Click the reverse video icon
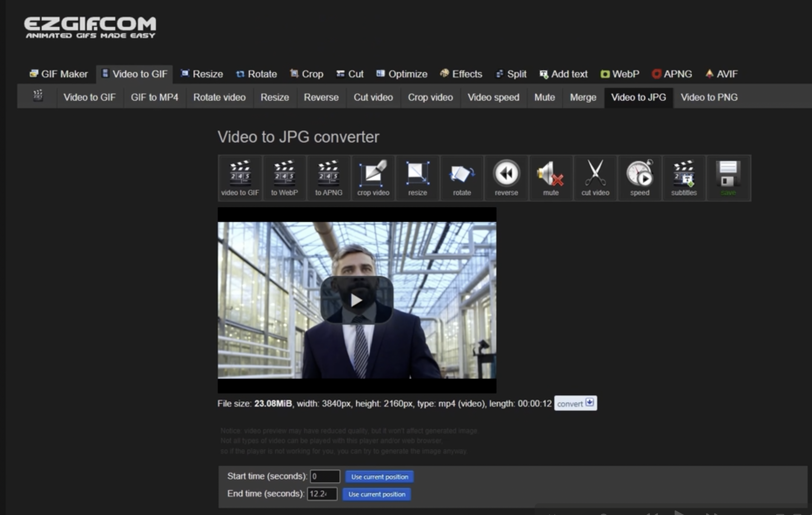Viewport: 812px width, 515px height. click(506, 177)
